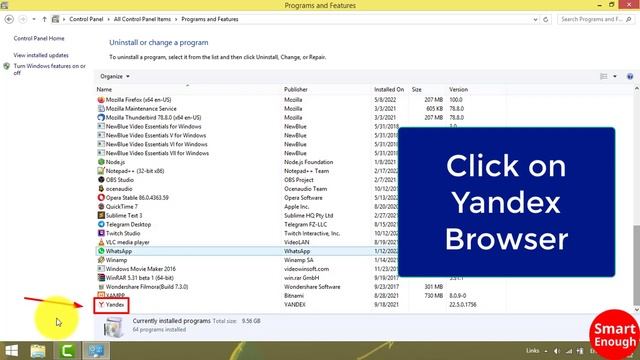Open the Control Panel Home link
The image size is (640, 360).
(39, 38)
